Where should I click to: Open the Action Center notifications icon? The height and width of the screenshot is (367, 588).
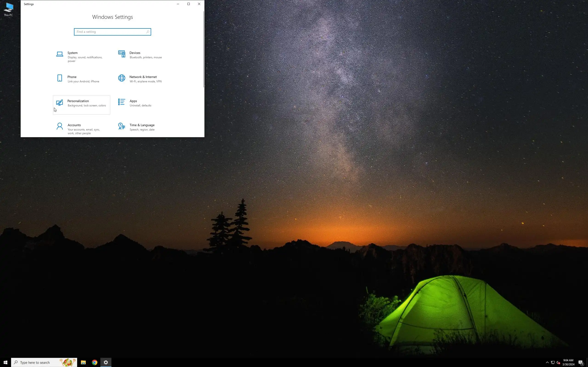click(581, 362)
